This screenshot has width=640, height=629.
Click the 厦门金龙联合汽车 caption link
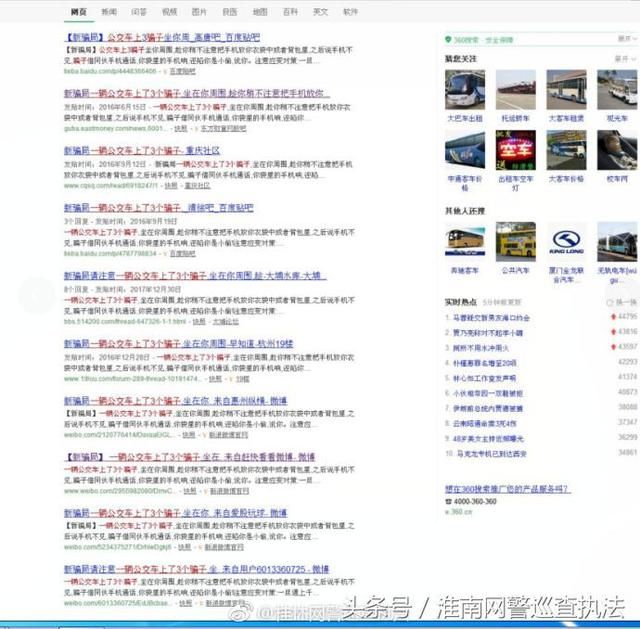pos(566,275)
